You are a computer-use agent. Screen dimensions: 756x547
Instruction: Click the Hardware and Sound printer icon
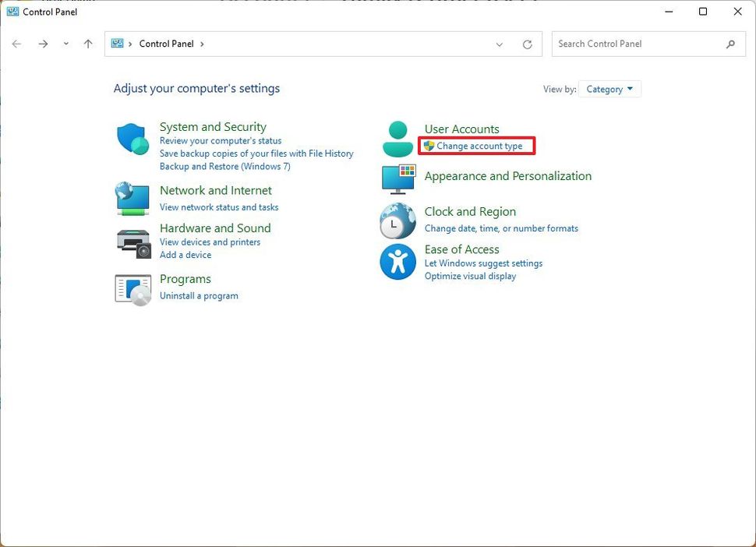click(x=132, y=238)
